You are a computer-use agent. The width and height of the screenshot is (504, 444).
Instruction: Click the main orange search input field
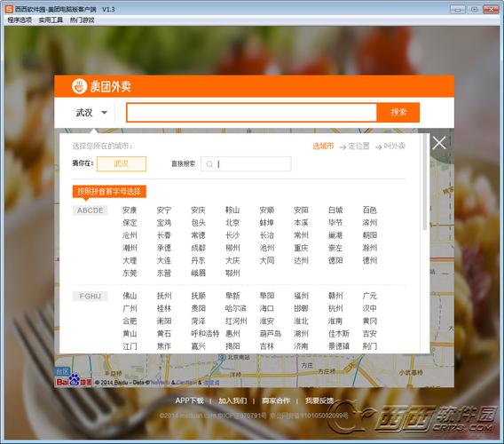pos(251,113)
